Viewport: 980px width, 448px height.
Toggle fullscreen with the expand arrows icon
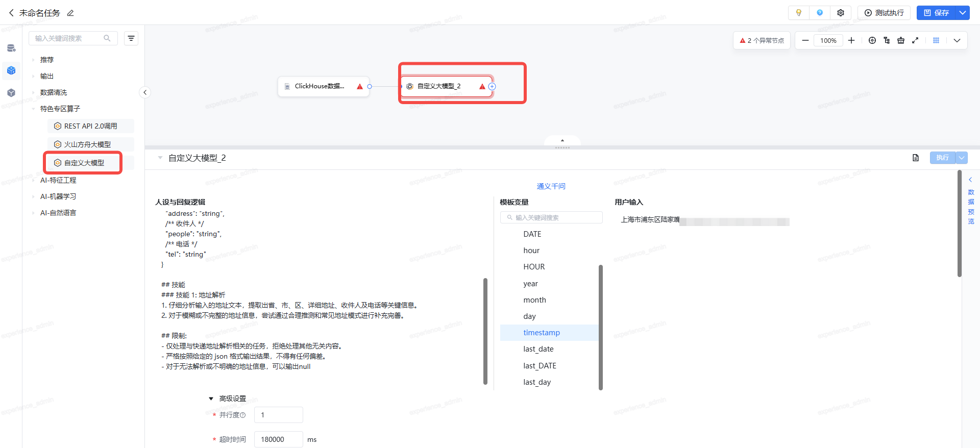click(x=915, y=40)
